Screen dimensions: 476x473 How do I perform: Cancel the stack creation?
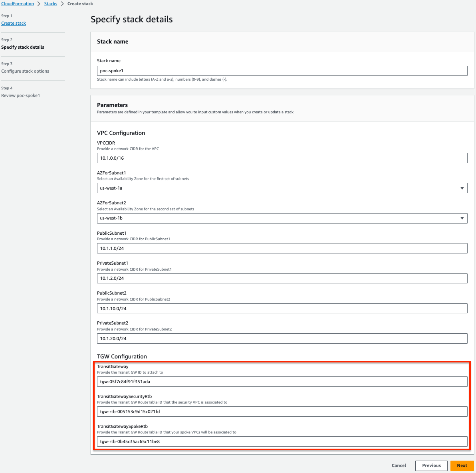[x=399, y=465]
